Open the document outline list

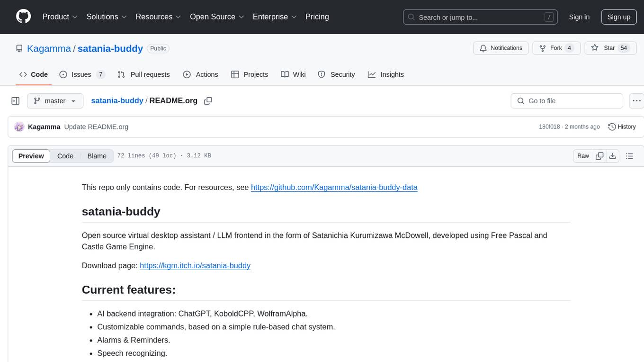[x=629, y=156]
